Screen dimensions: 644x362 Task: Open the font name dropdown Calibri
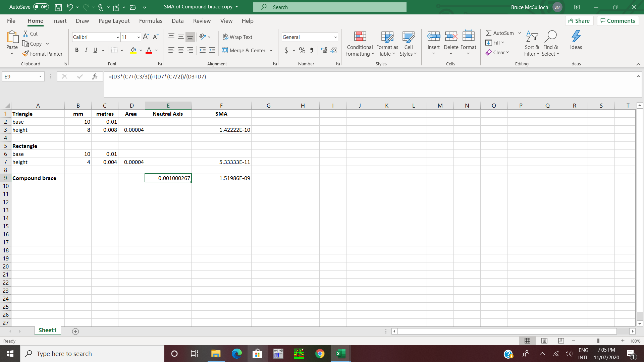pos(118,37)
